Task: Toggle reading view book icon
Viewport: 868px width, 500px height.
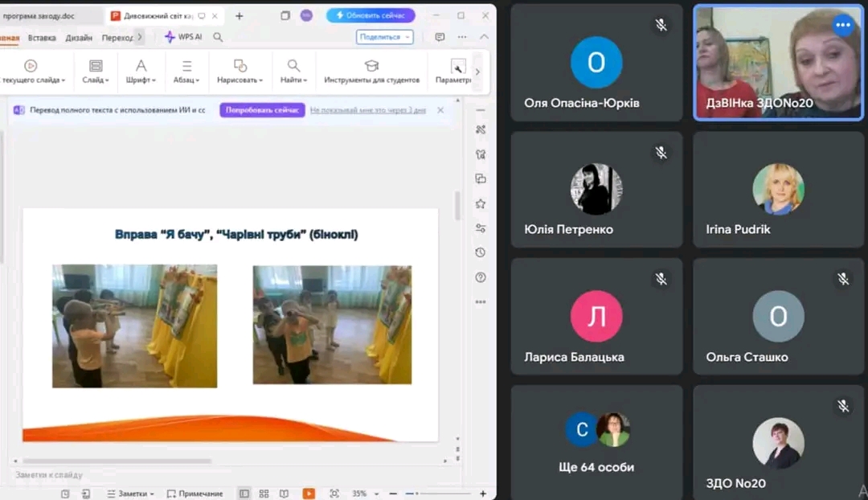Action: (x=284, y=494)
